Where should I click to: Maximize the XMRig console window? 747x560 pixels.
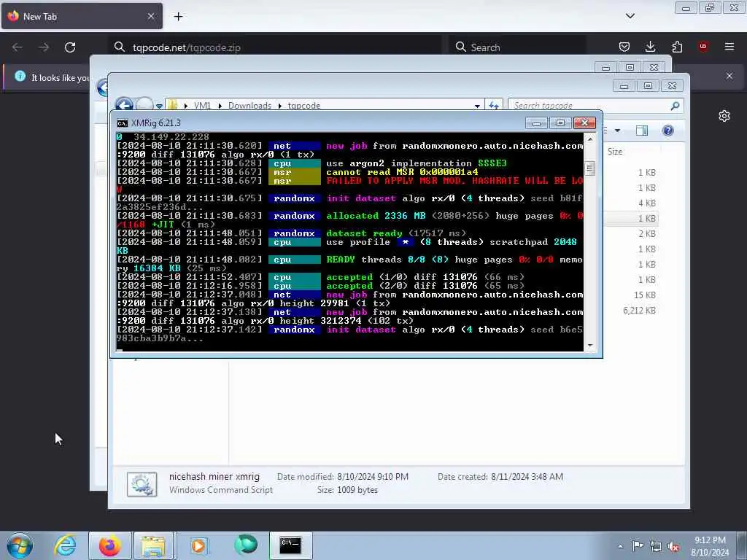tap(560, 123)
